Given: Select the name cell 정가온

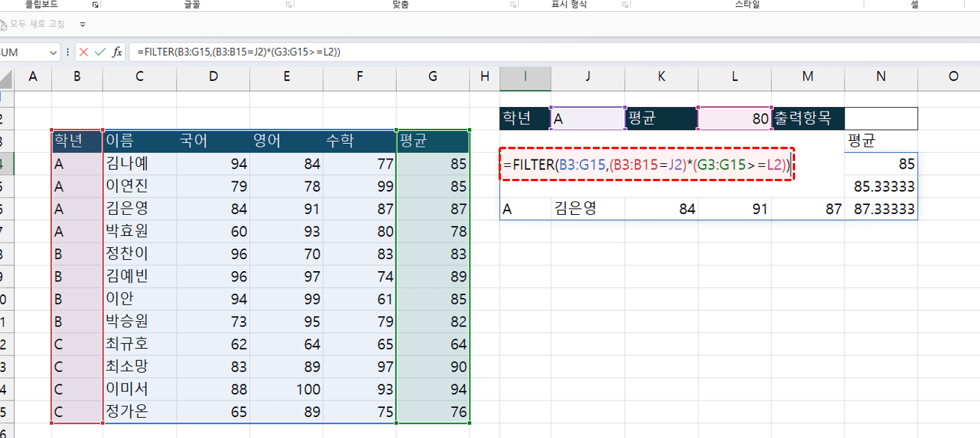Looking at the screenshot, I should pos(140,412).
